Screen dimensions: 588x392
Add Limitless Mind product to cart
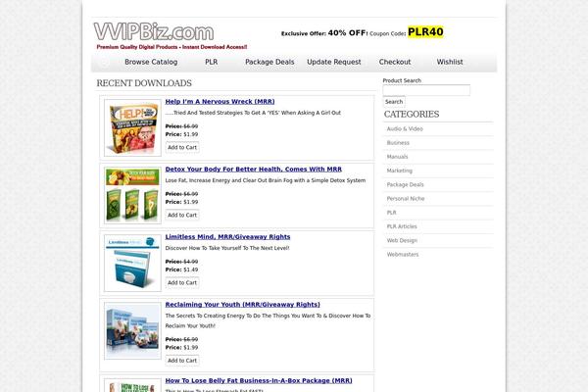(182, 282)
